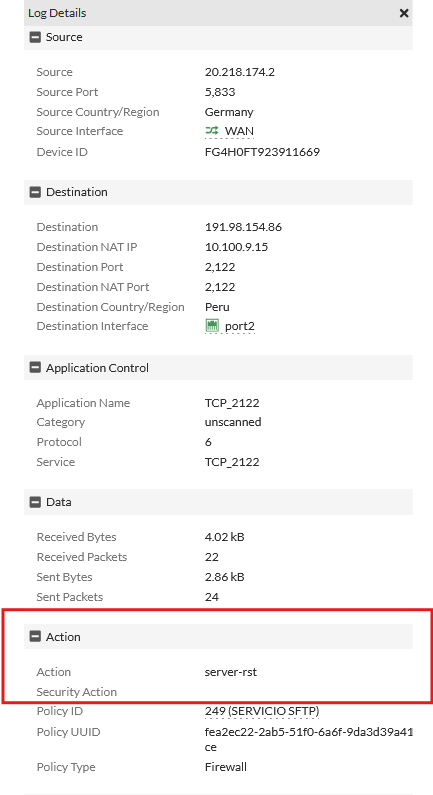Select the destination IP 191.98.154.86
The height and width of the screenshot is (795, 433).
click(x=243, y=227)
